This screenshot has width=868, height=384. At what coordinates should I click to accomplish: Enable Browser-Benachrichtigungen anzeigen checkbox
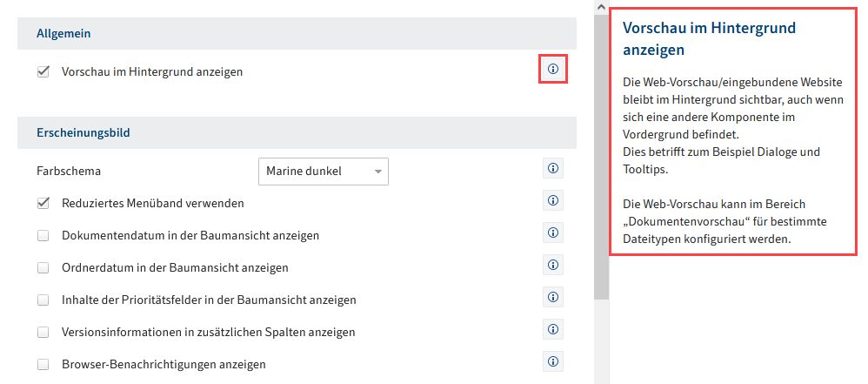point(43,365)
